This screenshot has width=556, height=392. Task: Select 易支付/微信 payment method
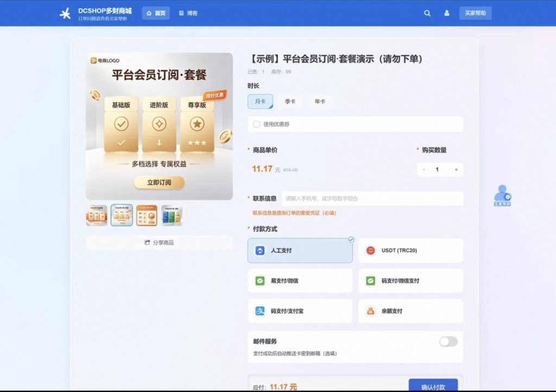point(300,281)
